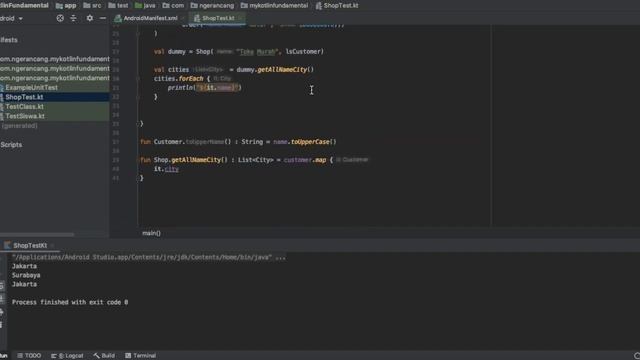Click the ngerancang breadcrumb folder

click(212, 6)
